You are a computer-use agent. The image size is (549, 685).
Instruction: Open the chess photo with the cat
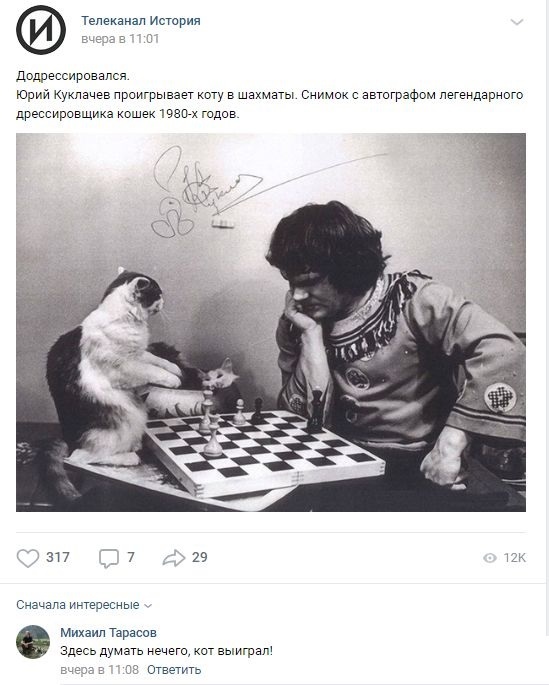271,322
